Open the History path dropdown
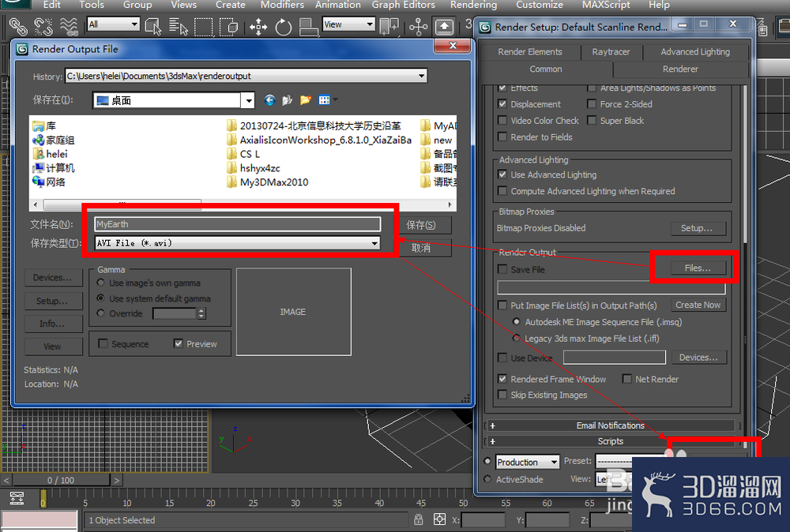Image resolution: width=790 pixels, height=532 pixels. click(x=422, y=76)
